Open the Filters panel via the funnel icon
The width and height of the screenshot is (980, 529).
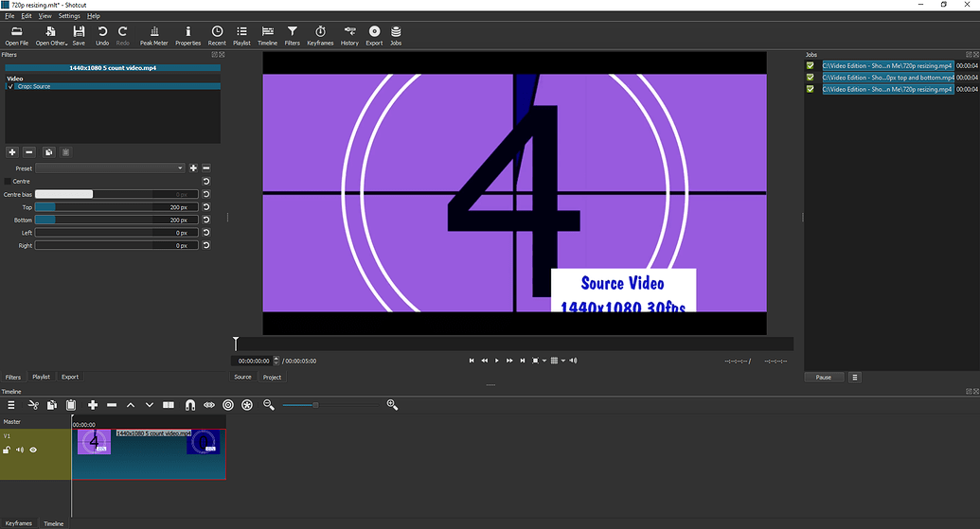(x=292, y=36)
